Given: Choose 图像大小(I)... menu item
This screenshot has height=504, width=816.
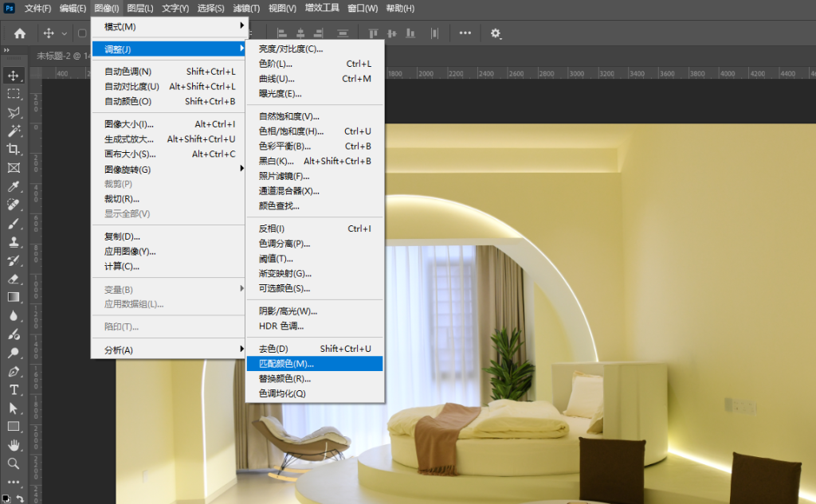Looking at the screenshot, I should pyautogui.click(x=168, y=123).
